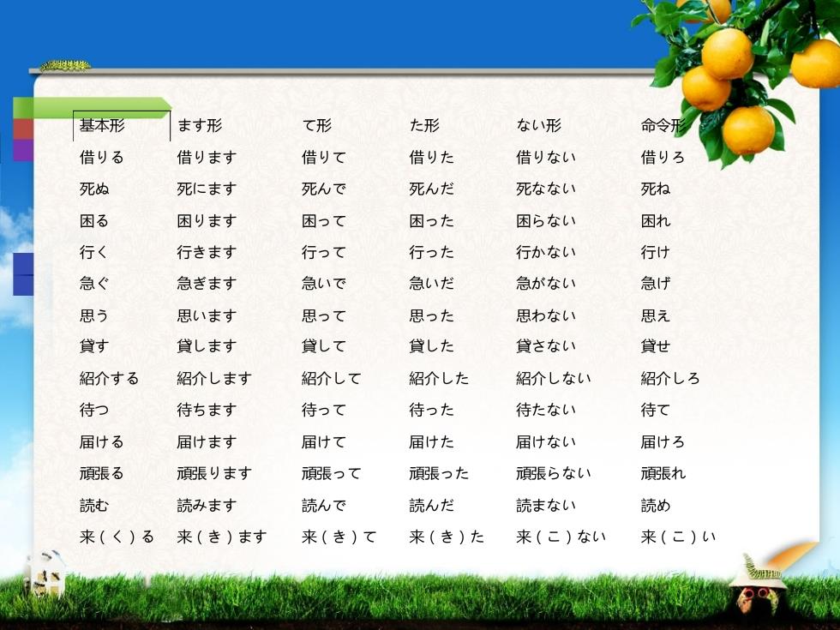840x630 pixels.
Task: Select the word 急ぎます
Action: coord(207,284)
